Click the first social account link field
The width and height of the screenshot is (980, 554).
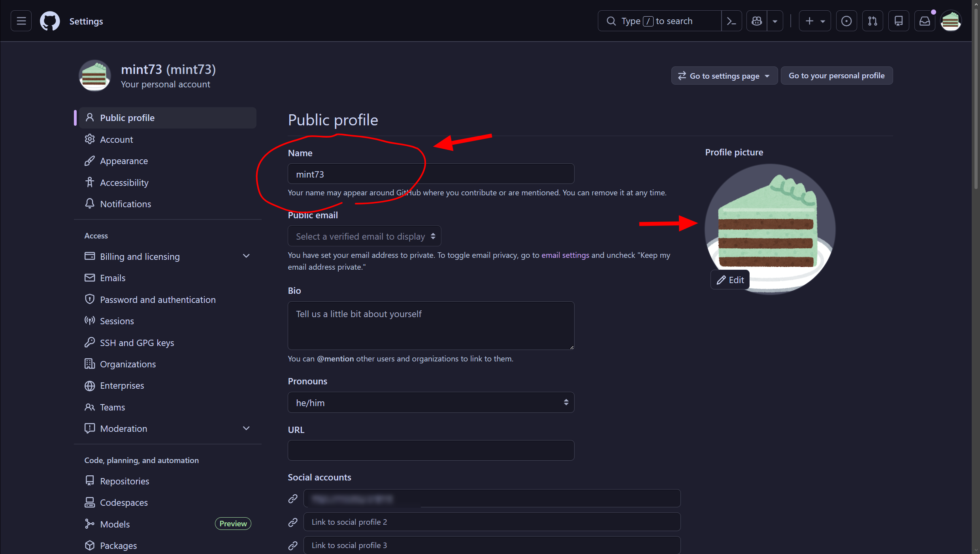(x=492, y=499)
